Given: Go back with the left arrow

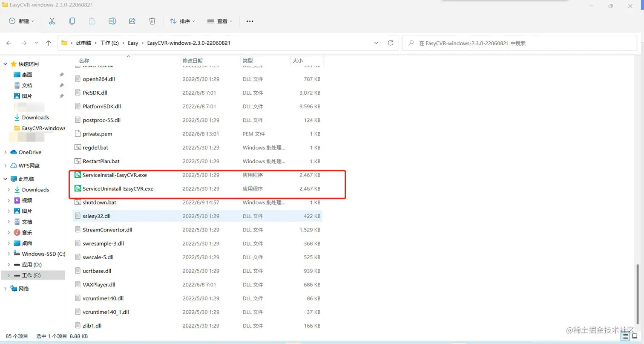Looking at the screenshot, I should [9, 43].
